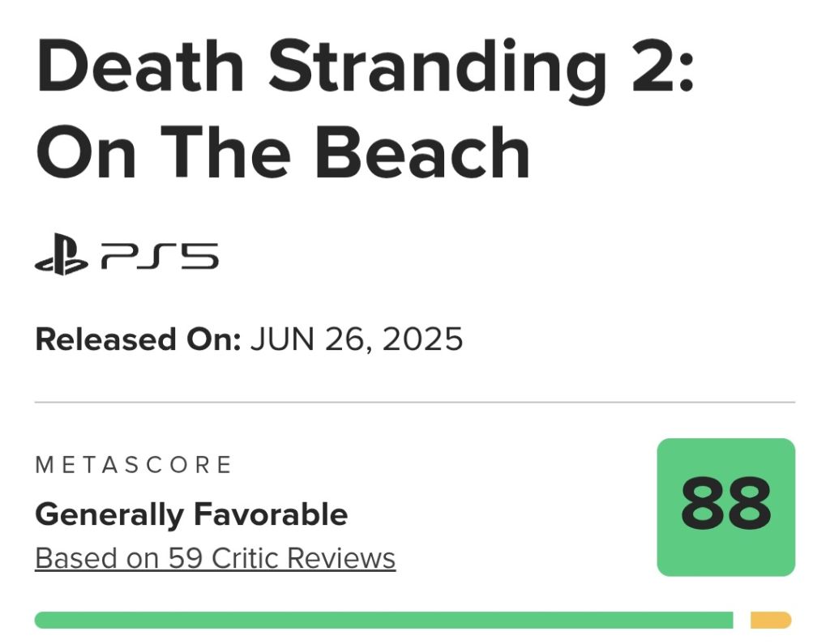Viewport: 830px width, 644px height.
Task: Click the word Favorable in score description
Action: 271,514
